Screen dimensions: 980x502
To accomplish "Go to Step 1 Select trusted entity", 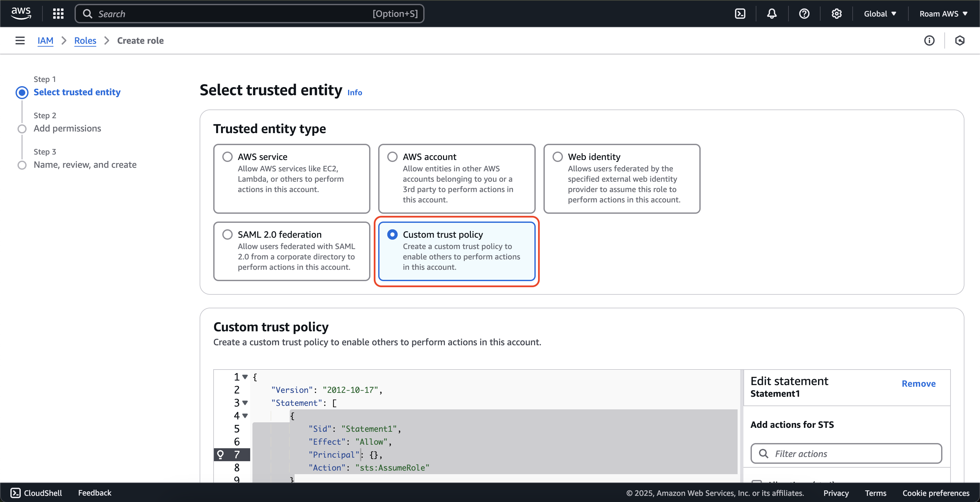I will 77,92.
